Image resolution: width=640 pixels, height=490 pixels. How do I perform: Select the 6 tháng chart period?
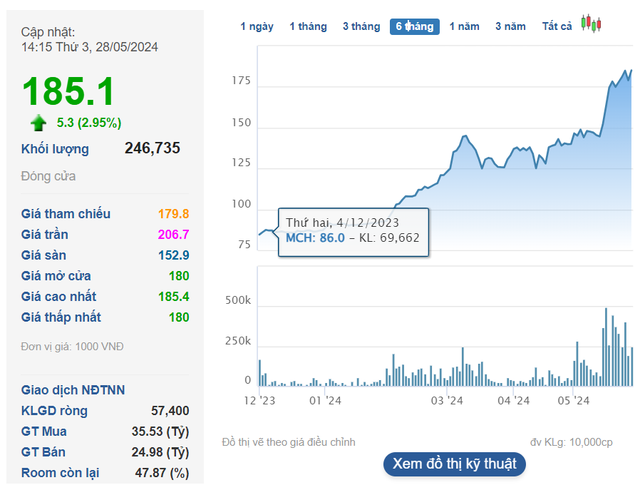(414, 27)
